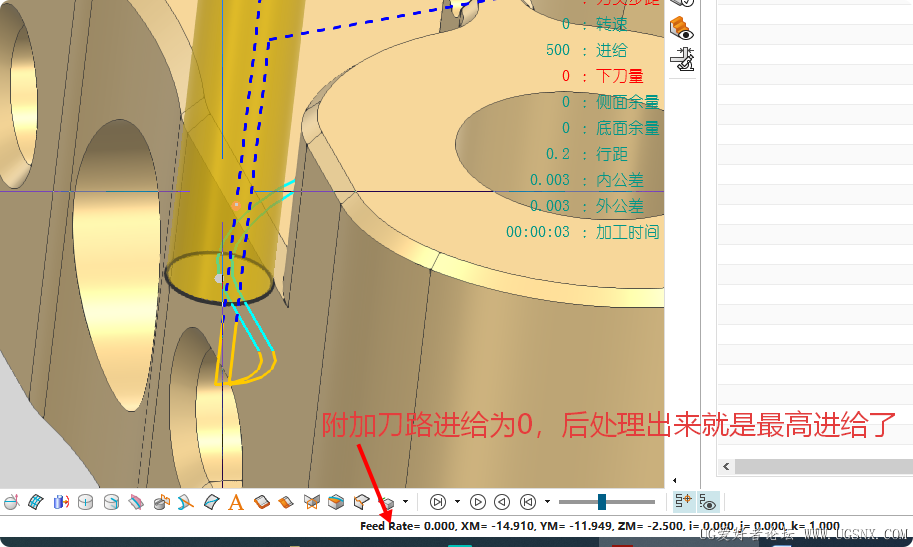
Task: Click the cylinder with orange flag icon
Action: tap(161, 502)
